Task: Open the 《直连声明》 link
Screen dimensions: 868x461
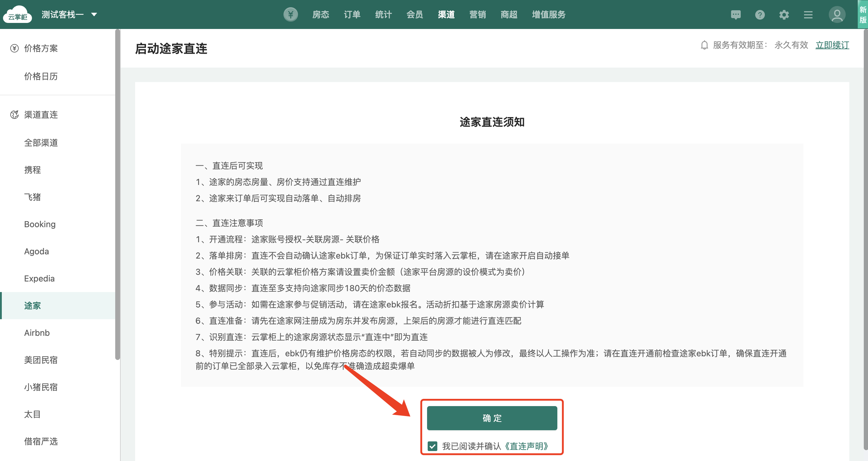Action: [x=527, y=446]
